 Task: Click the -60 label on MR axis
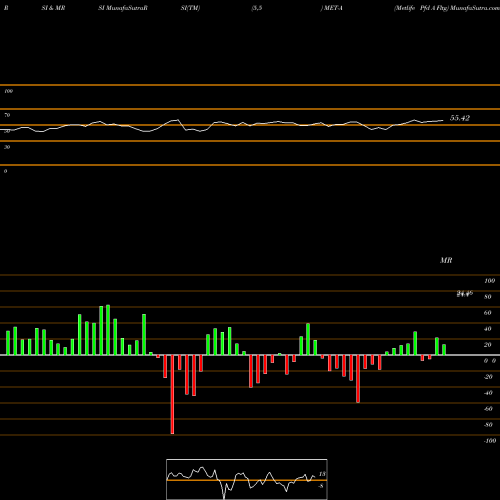[488, 409]
